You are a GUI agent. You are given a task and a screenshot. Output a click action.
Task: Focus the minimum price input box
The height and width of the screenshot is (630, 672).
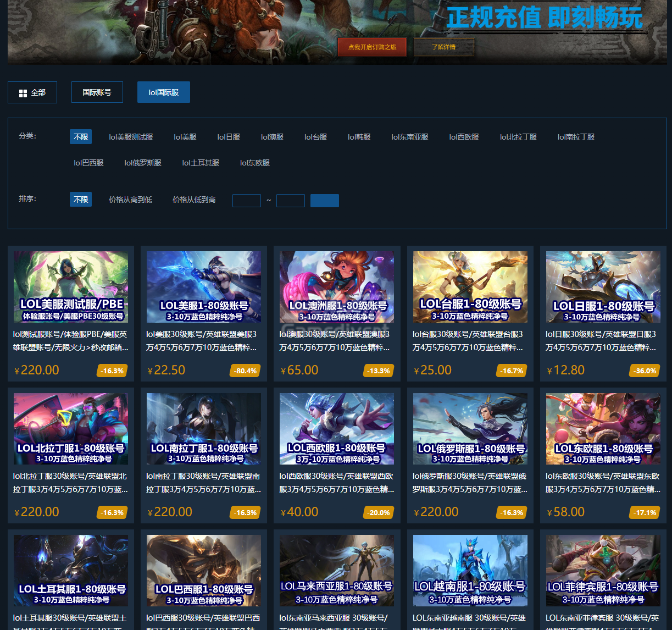(x=247, y=200)
